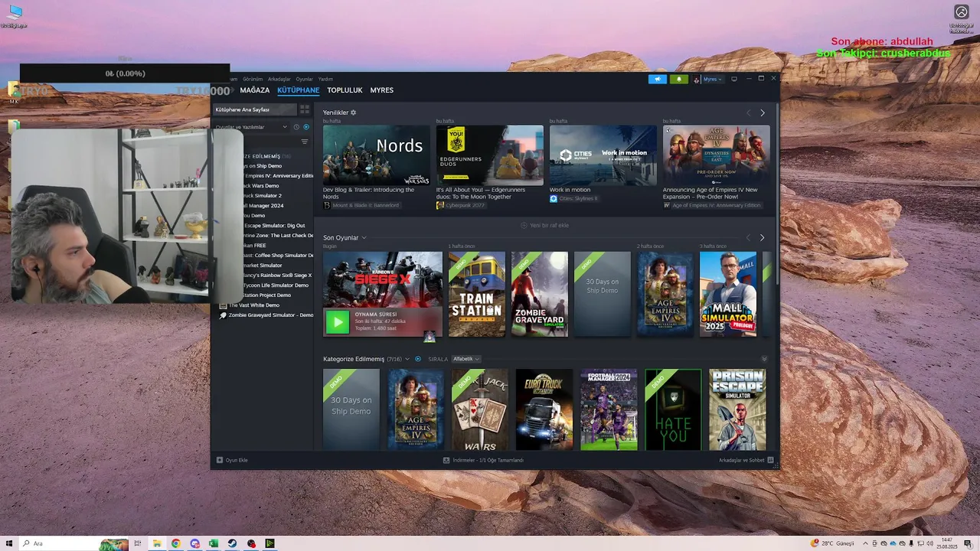This screenshot has height=551, width=980.
Task: Open Yenilikler settings gear
Action: click(353, 112)
